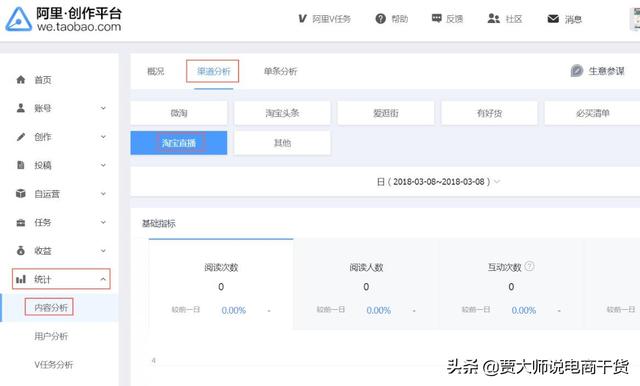Click the 反馈 label in header
Screen dimensions: 640x386
[455, 19]
